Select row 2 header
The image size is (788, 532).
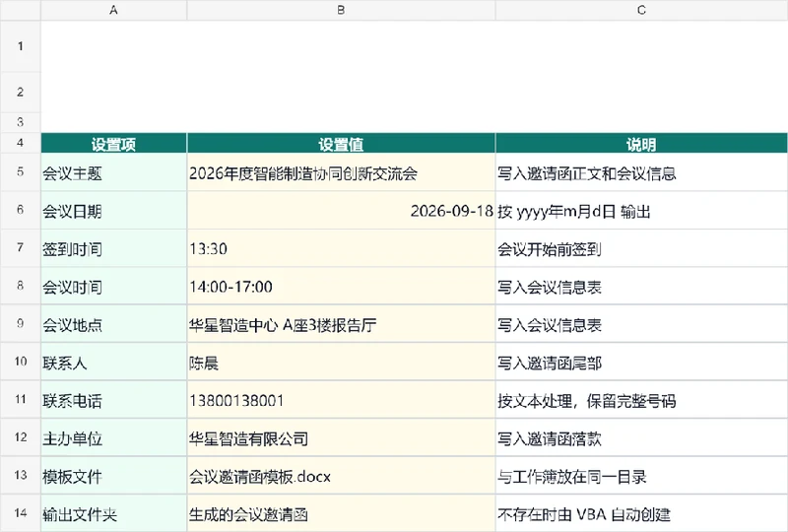pyautogui.click(x=20, y=92)
